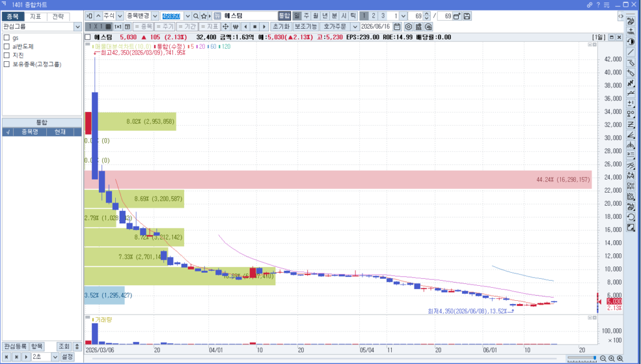Switch to the 전략 tab
Screen dimensions: 641x364
click(58, 17)
